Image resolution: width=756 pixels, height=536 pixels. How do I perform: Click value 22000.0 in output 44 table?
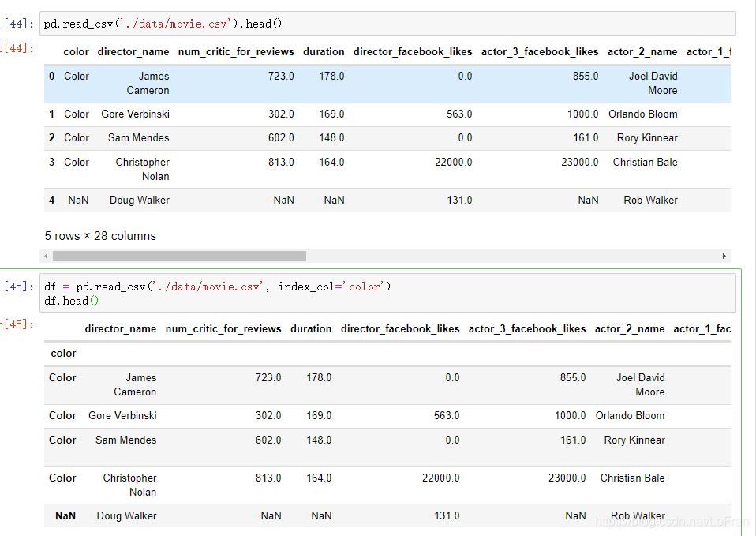coord(454,162)
